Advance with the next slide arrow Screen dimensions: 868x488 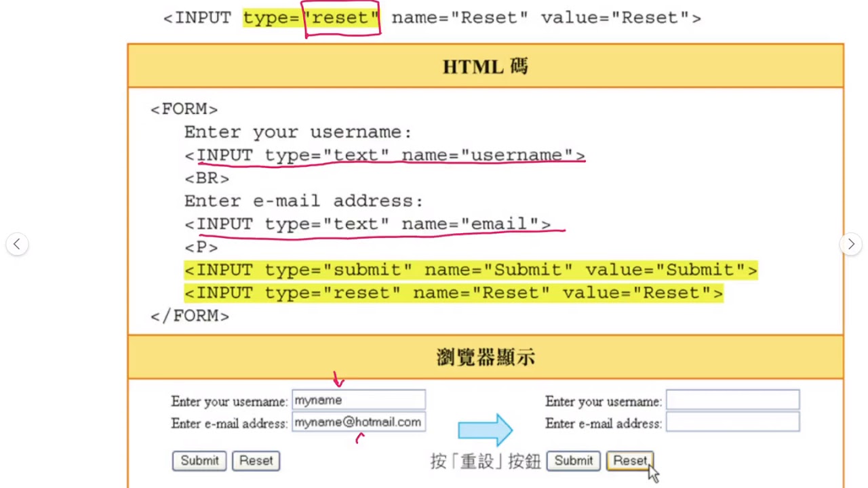[850, 244]
